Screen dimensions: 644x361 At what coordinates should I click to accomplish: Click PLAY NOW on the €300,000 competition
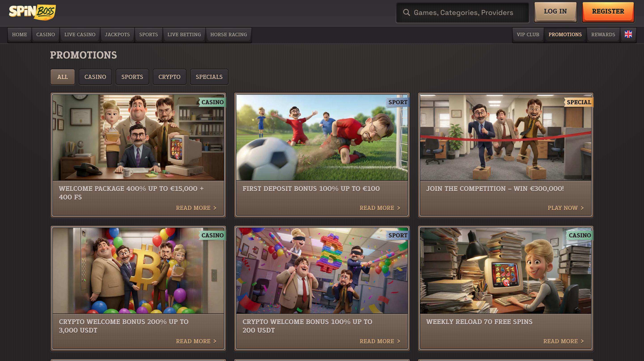tap(566, 208)
